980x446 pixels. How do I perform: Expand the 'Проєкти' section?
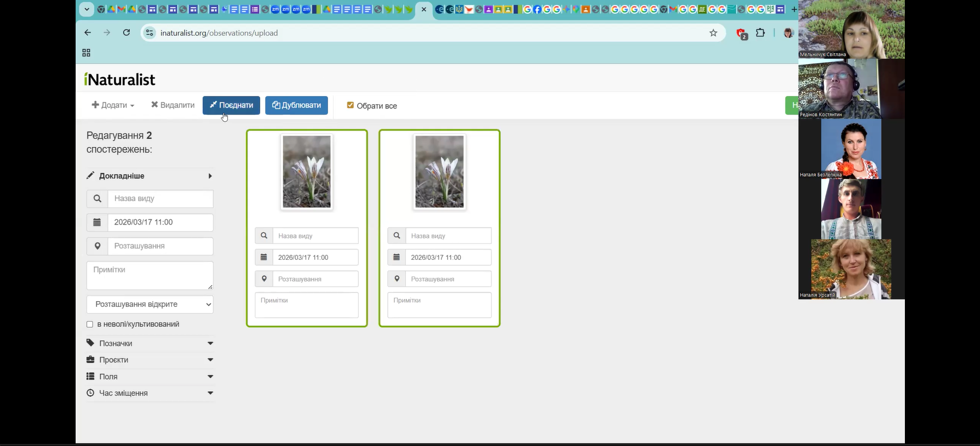(150, 360)
